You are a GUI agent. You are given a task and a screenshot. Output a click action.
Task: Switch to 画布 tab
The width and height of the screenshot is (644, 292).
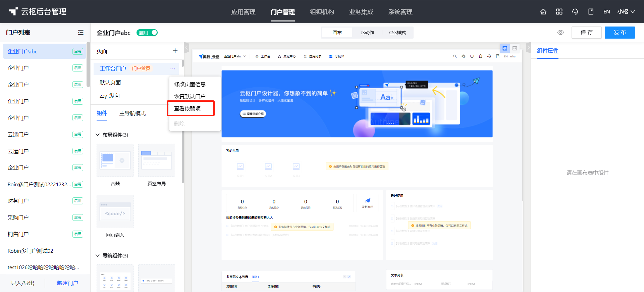pyautogui.click(x=337, y=33)
